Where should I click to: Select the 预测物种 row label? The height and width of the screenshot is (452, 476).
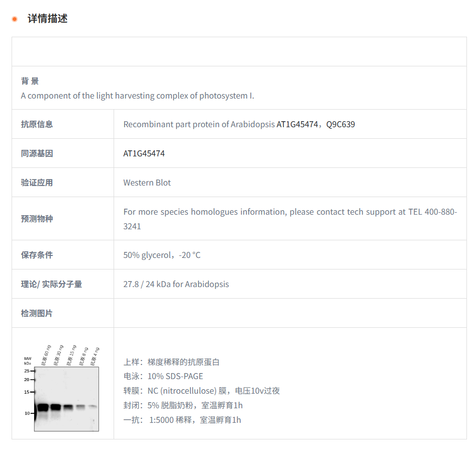pyautogui.click(x=36, y=218)
